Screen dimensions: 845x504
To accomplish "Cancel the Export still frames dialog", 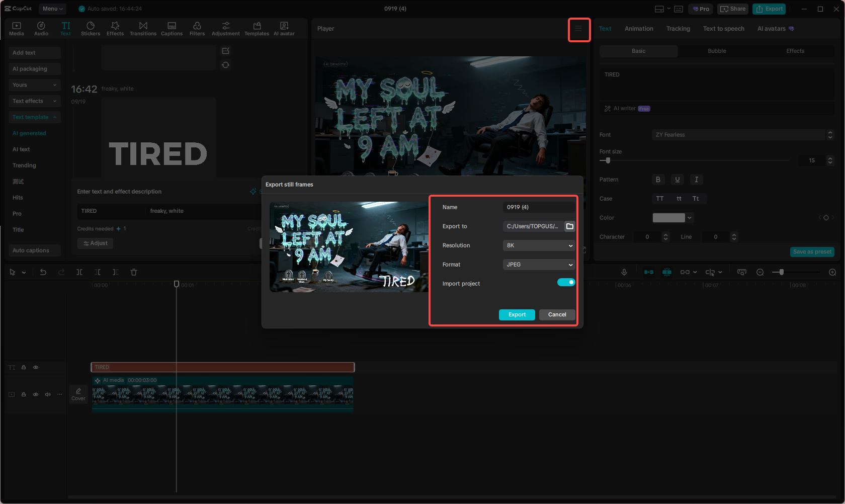I will [557, 314].
